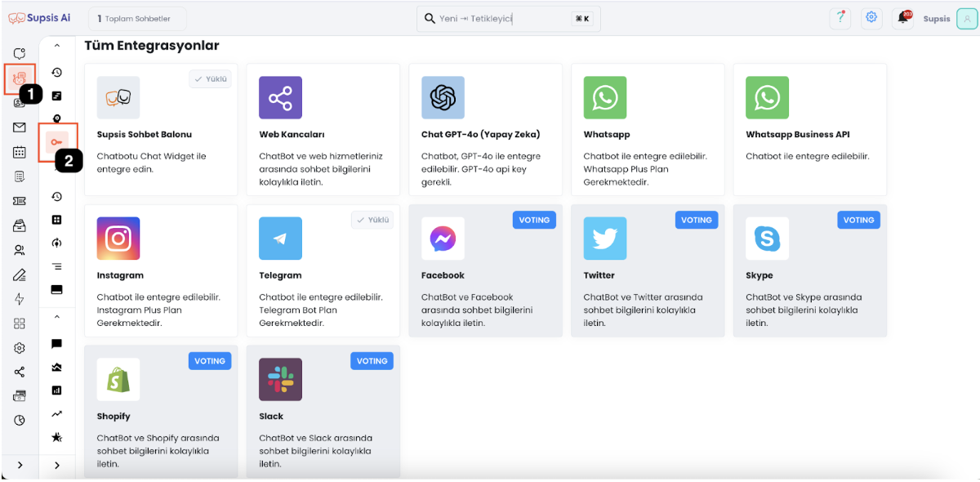Click the star icon in the inner sidebar
This screenshot has height=482, width=980.
pos(56,437)
